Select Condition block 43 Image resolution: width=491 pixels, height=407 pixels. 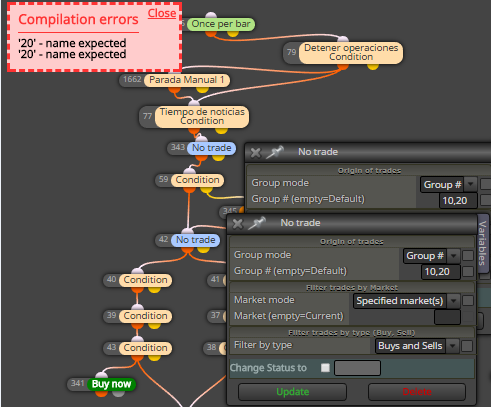145,348
